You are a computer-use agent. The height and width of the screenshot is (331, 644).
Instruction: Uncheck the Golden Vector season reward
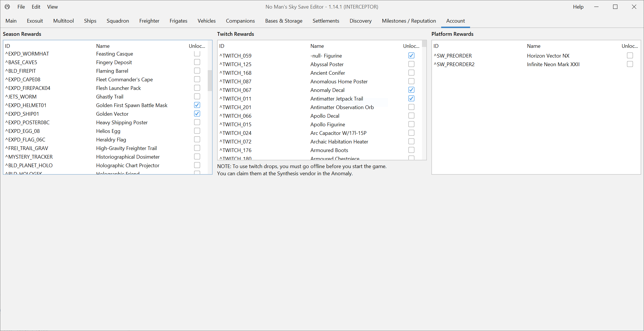pos(197,114)
